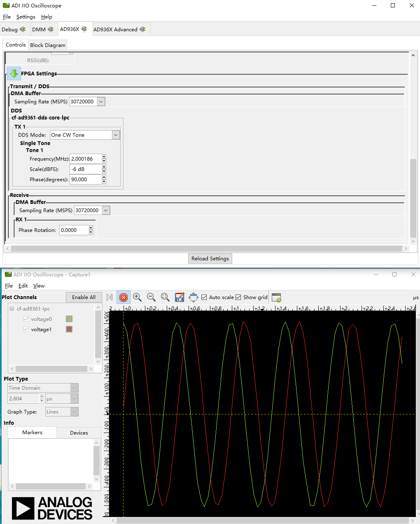Click the channel list horizontal scrollbar
This screenshot has width=420, height=524.
point(51,369)
